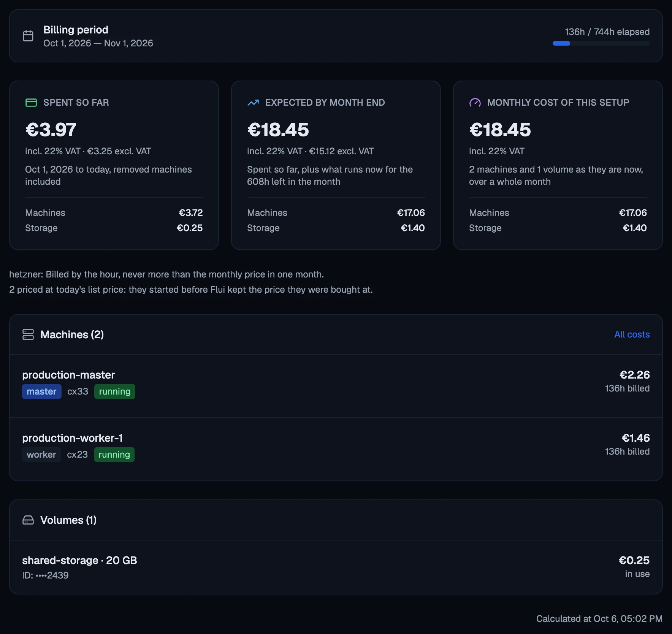Select the shared-storage · 20 GB volume row

point(336,567)
